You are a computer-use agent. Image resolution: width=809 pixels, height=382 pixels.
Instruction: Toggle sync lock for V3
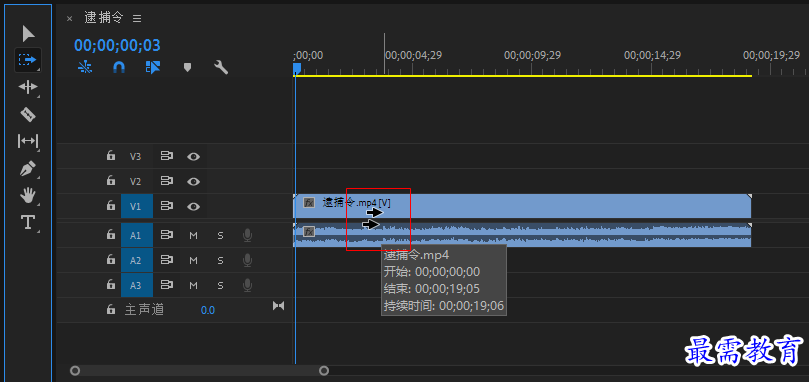point(167,156)
